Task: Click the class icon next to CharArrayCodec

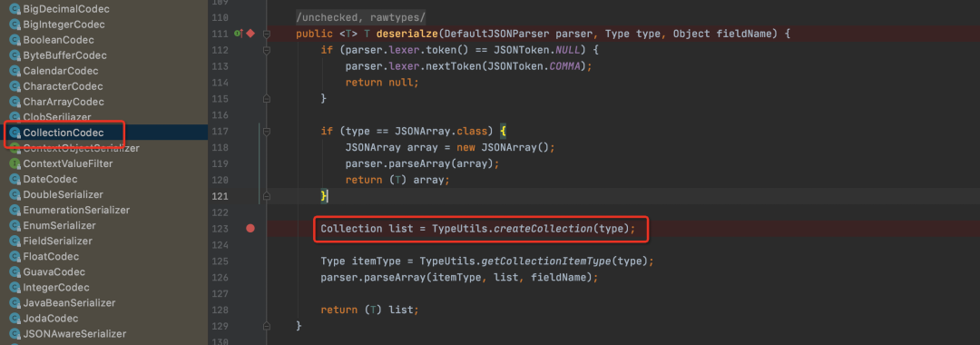Action: tap(15, 102)
